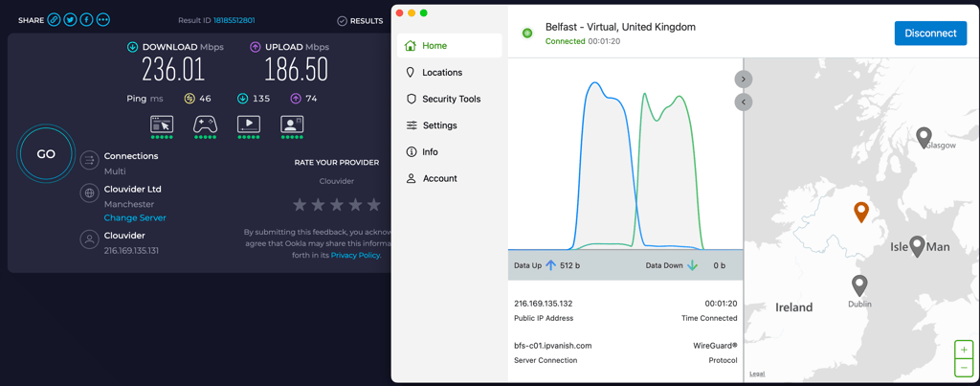
Task: Click the WireGuard protocol label
Action: coord(715,346)
